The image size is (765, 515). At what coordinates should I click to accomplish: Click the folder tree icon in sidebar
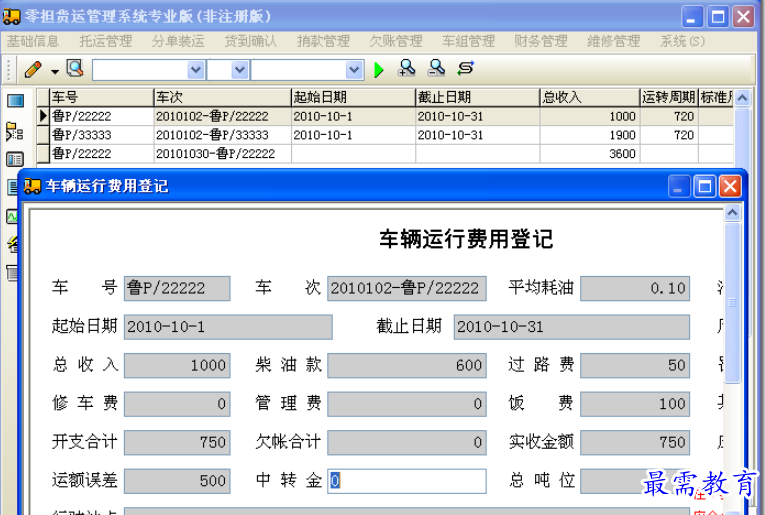point(15,130)
